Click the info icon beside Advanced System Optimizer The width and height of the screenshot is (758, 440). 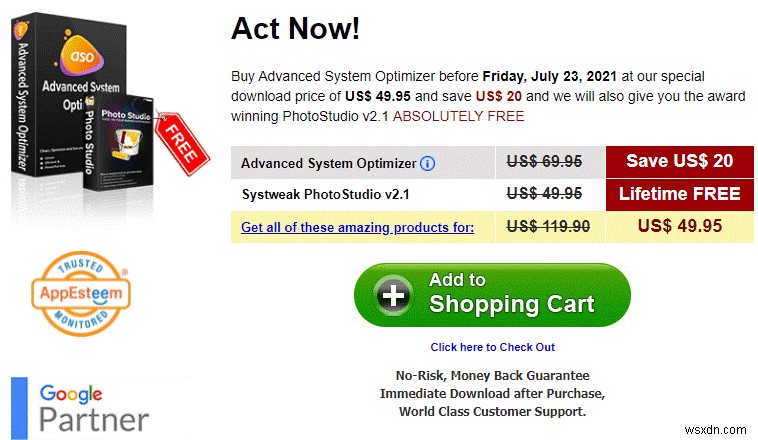pos(427,163)
